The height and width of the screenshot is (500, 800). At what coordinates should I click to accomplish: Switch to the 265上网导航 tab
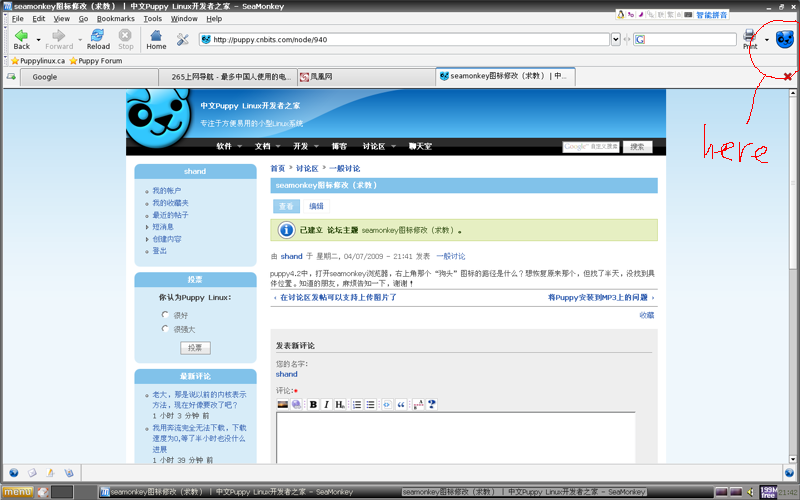pyautogui.click(x=227, y=77)
